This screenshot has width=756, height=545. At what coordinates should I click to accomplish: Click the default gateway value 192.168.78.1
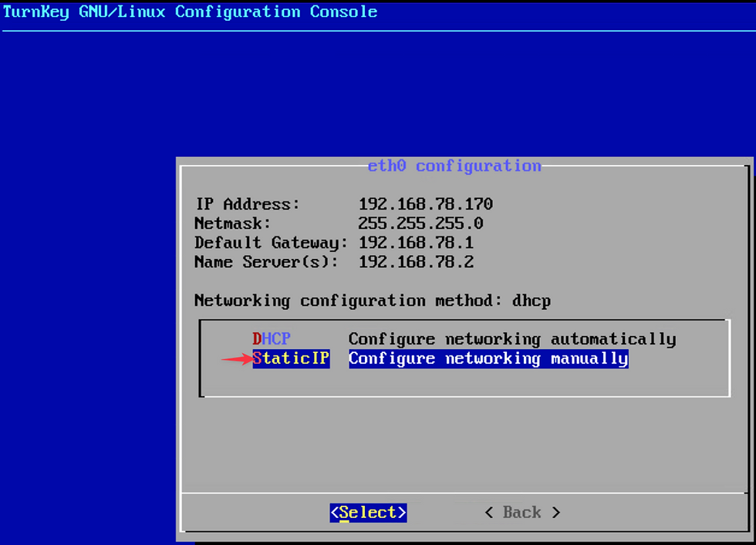(x=416, y=242)
